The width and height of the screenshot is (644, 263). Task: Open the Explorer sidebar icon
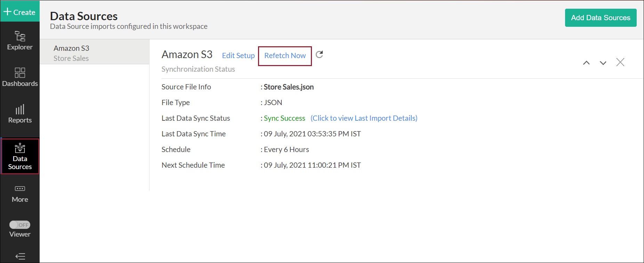(20, 41)
